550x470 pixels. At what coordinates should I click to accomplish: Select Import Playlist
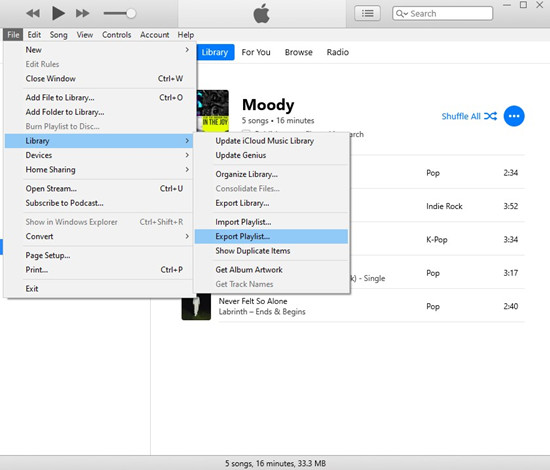coord(271,222)
